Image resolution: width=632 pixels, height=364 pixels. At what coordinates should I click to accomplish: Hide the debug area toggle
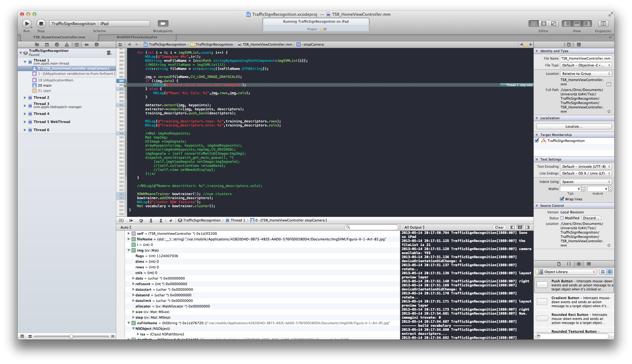click(x=121, y=221)
